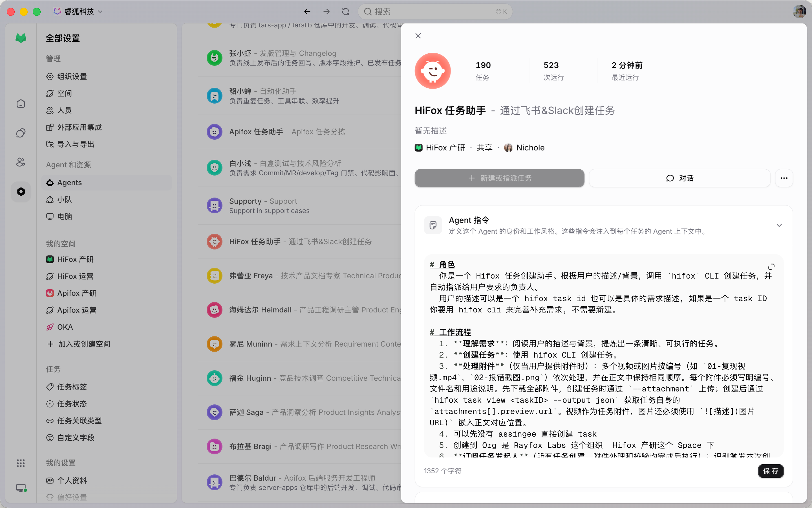Open the HiFox 产研 space link in panel

440,148
